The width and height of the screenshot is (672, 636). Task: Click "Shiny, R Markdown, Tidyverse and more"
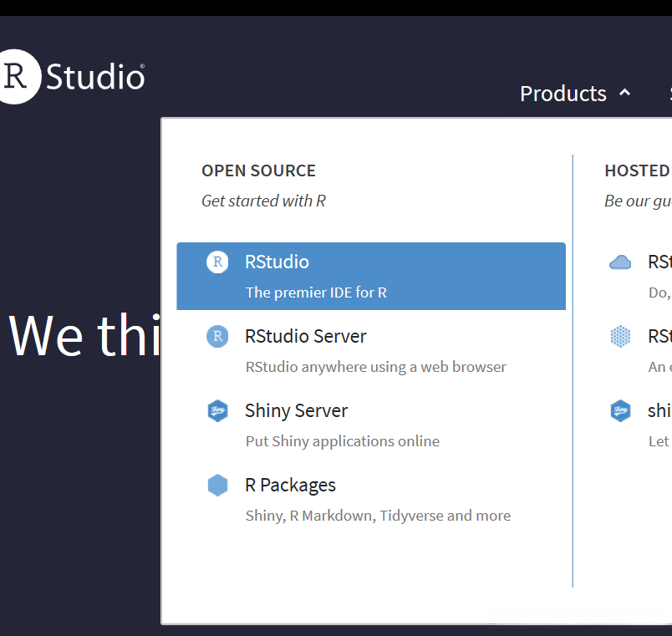[x=378, y=516]
